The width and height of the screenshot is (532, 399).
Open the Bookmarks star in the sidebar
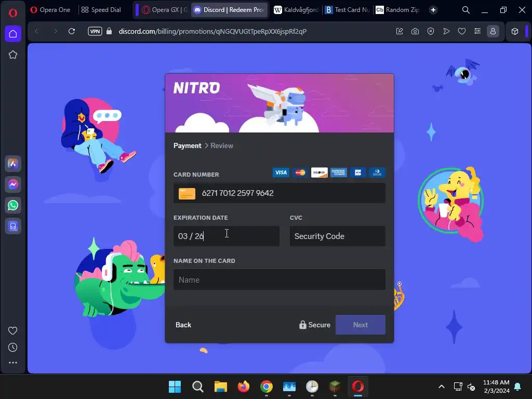(x=13, y=55)
